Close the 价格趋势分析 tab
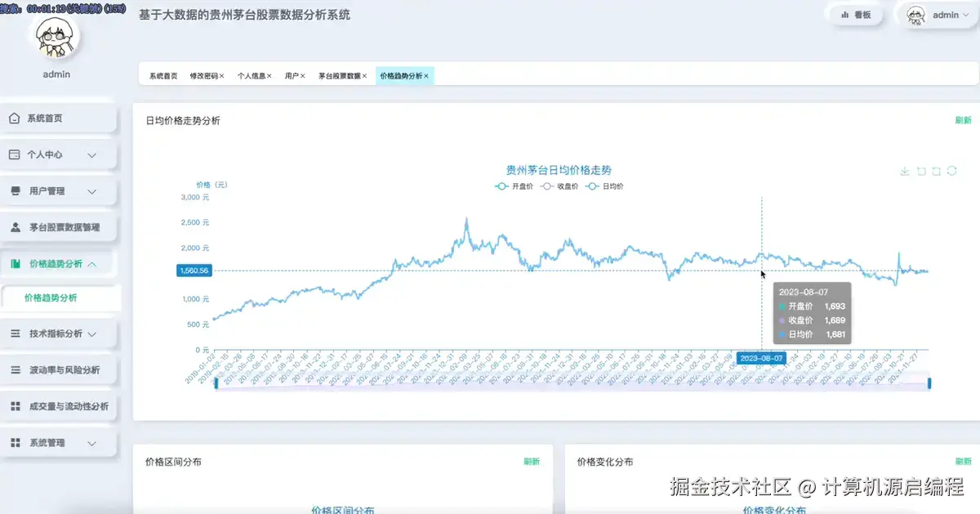Viewport: 980px width, 514px height. (x=426, y=76)
